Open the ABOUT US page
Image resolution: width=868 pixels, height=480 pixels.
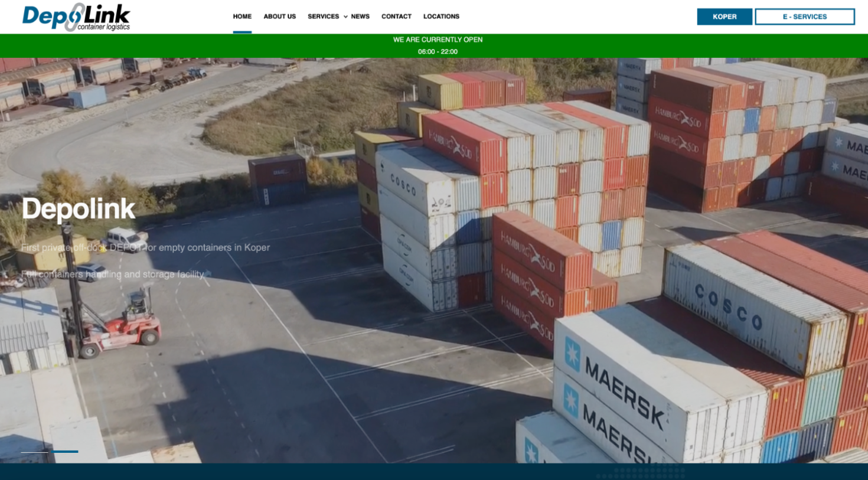pos(279,17)
